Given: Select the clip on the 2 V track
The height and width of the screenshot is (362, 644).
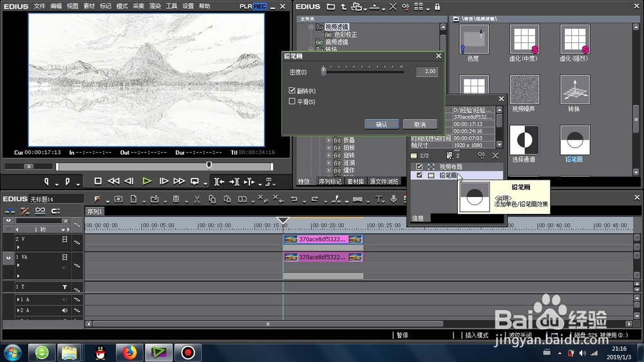Looking at the screenshot, I should [x=323, y=239].
